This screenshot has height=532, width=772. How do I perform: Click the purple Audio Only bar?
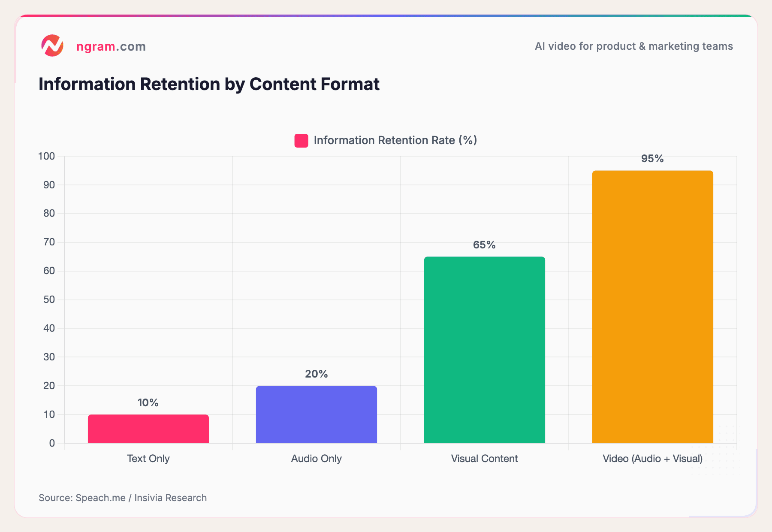pyautogui.click(x=316, y=414)
